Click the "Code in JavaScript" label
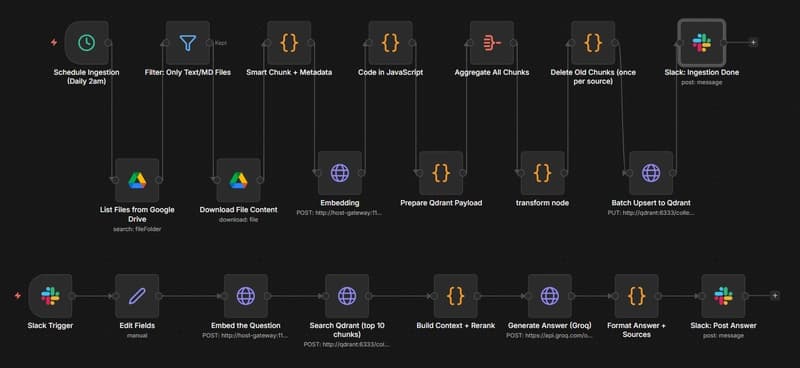This screenshot has height=368, width=800. click(390, 72)
